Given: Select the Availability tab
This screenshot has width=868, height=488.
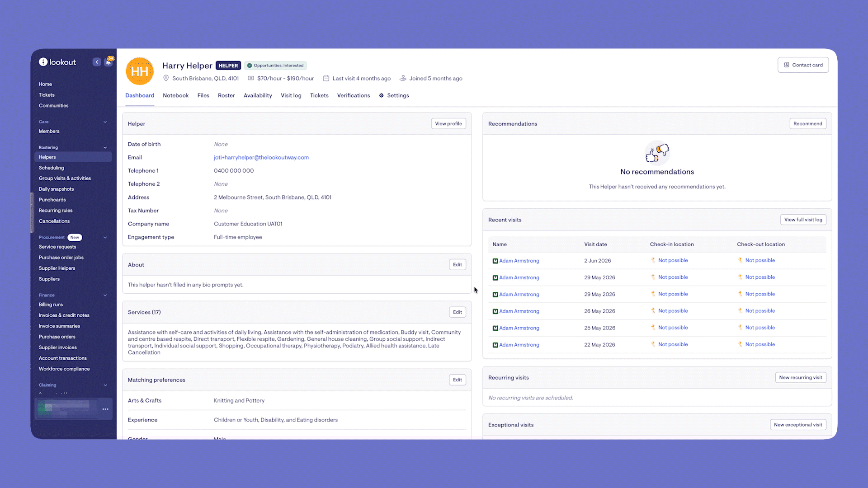Looking at the screenshot, I should tap(258, 95).
